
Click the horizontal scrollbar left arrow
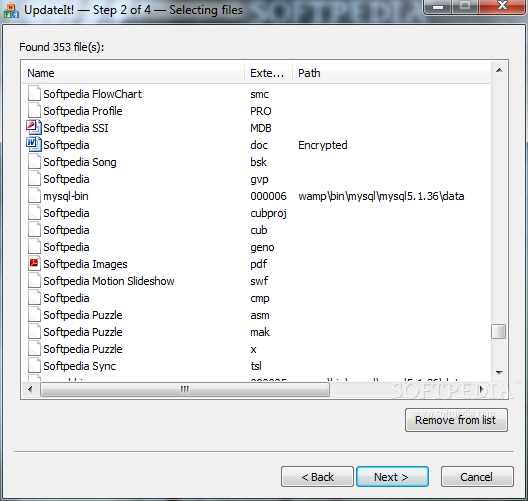point(30,390)
